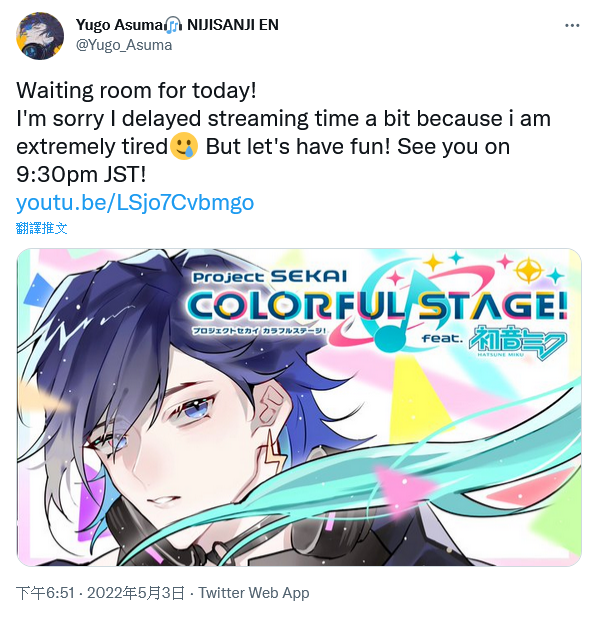Viewport: 598px width, 619px height.
Task: Click the 翻譯推文 translate tweet link
Action: point(41,228)
